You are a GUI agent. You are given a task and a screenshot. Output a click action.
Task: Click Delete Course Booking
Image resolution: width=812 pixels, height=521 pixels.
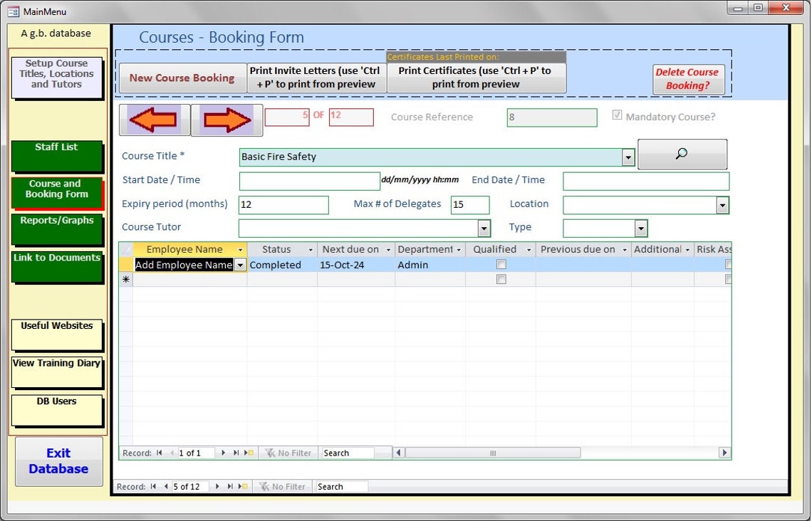687,80
